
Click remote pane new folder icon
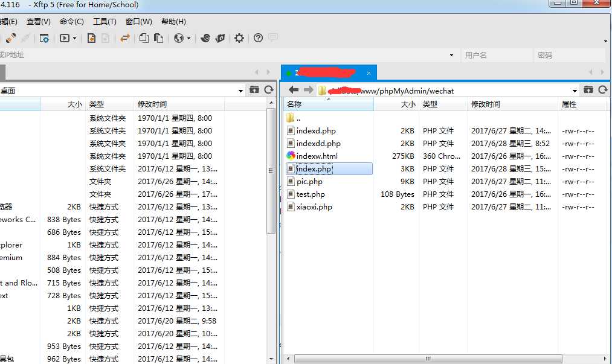pos(588,90)
